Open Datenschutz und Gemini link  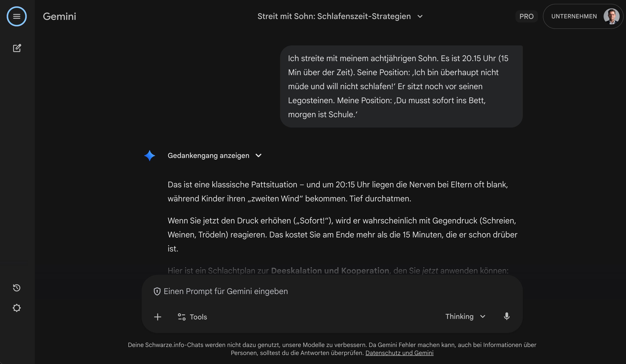[399, 353]
